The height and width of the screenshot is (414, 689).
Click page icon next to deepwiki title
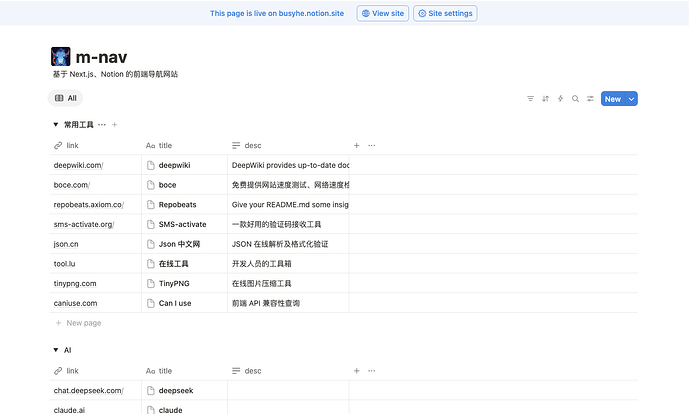[151, 165]
